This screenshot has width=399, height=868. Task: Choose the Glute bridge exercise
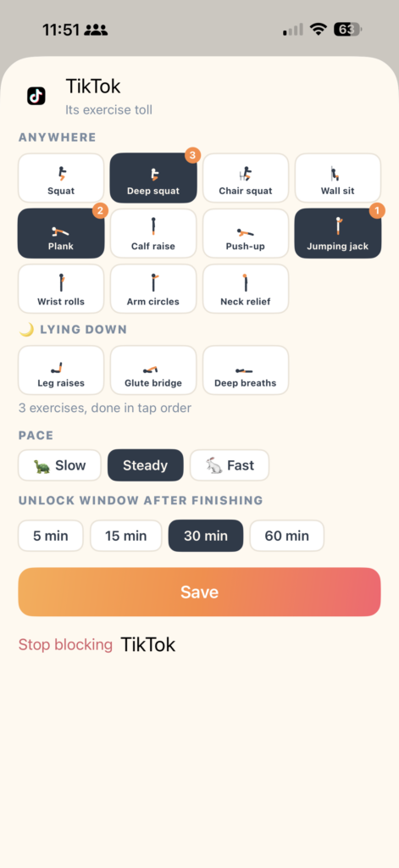(153, 370)
